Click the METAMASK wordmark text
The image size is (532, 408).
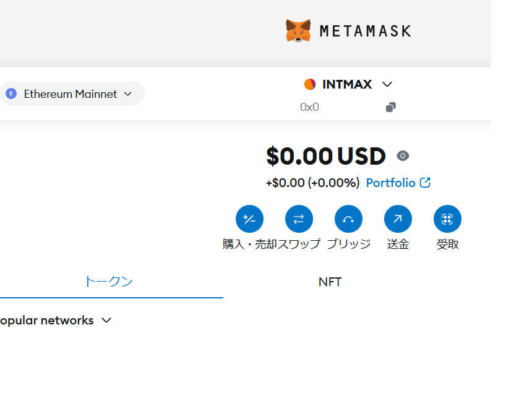(x=366, y=31)
